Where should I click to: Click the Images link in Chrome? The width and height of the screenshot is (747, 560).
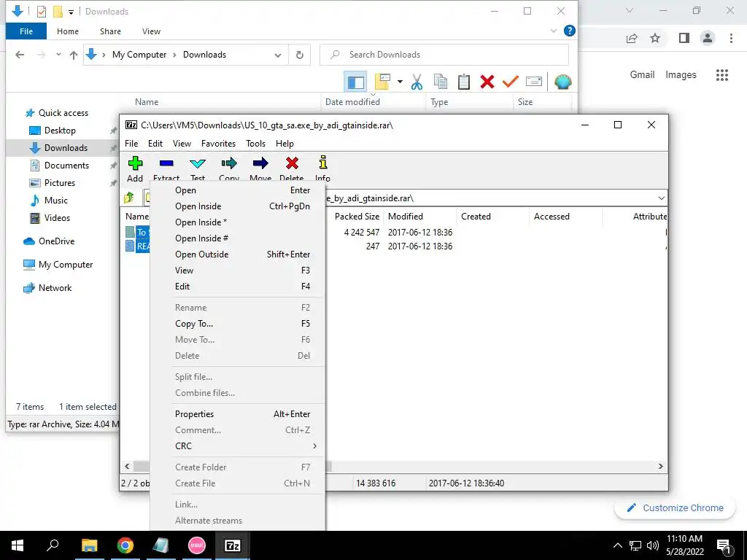coord(681,75)
